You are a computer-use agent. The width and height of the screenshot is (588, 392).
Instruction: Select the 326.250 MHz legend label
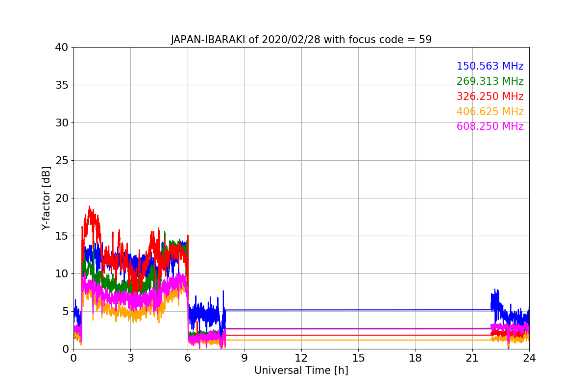(x=490, y=97)
